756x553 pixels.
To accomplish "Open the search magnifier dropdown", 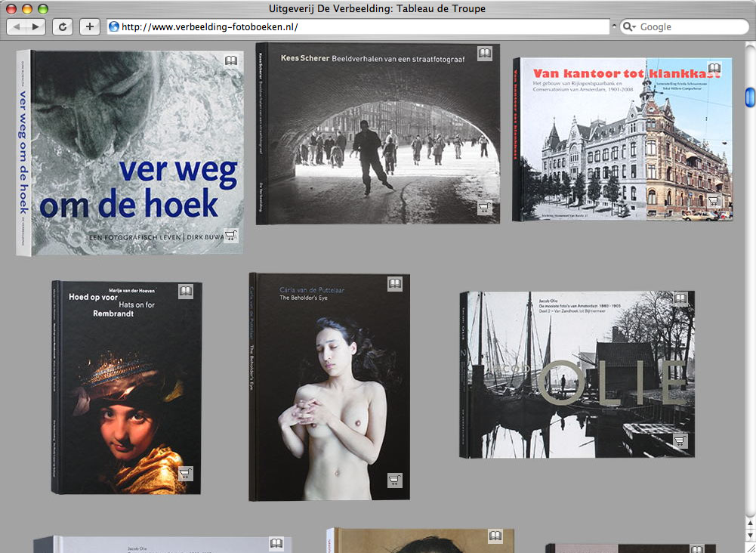I will 629,26.
